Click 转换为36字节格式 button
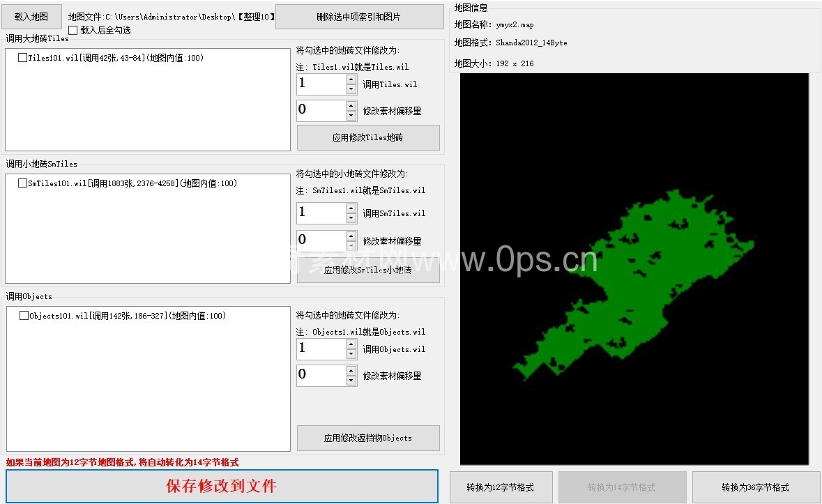The height and width of the screenshot is (504, 822). click(755, 487)
